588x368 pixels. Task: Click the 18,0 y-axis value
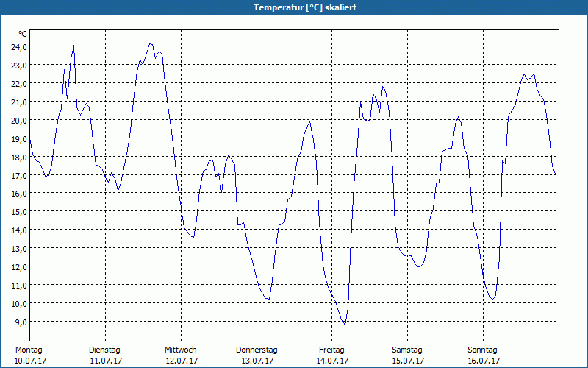click(x=19, y=158)
